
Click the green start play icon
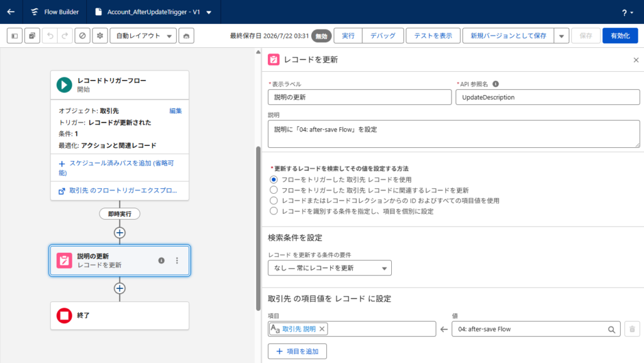(x=64, y=84)
